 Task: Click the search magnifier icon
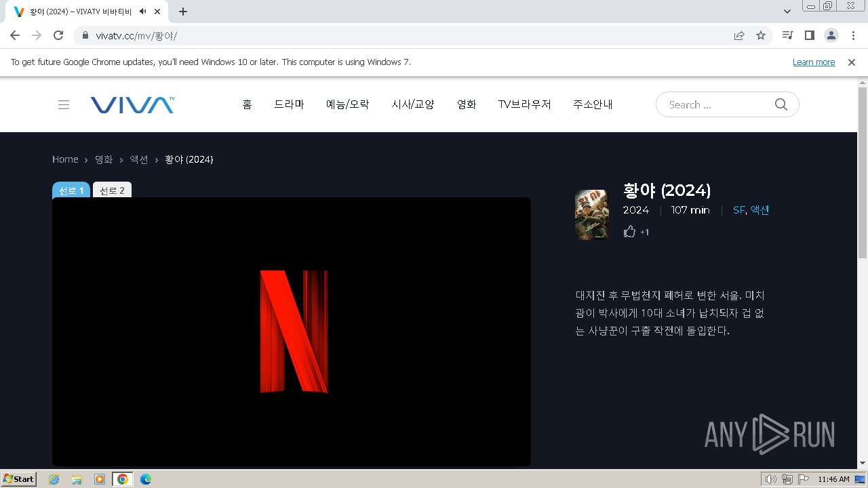coord(781,104)
